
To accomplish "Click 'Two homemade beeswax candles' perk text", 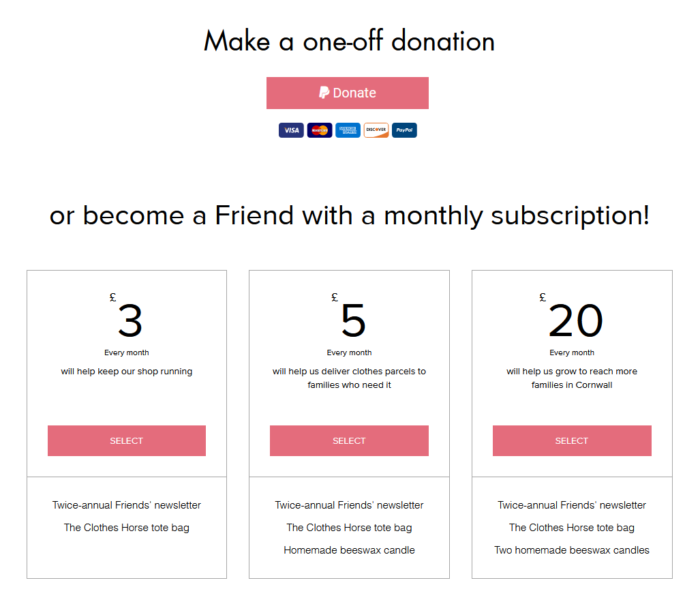I will [x=572, y=550].
